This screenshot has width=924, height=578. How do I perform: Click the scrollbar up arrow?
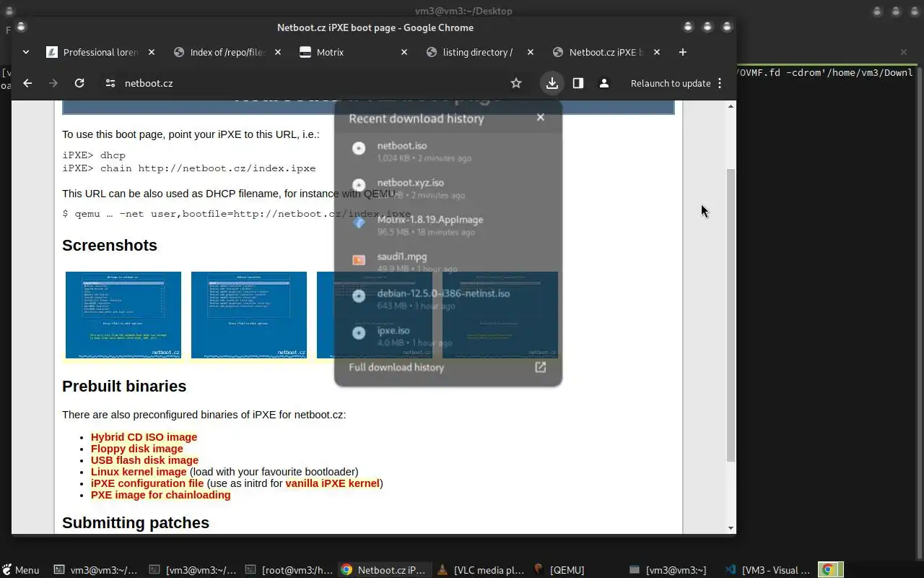pyautogui.click(x=731, y=106)
